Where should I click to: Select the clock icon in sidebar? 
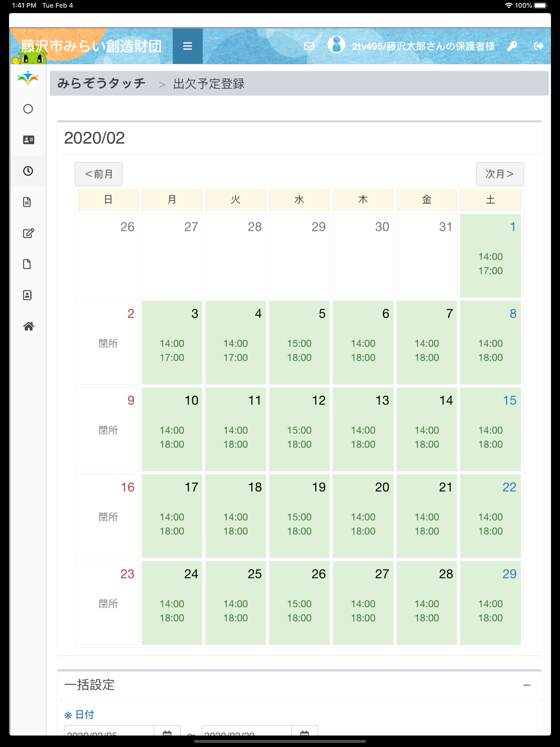(28, 171)
